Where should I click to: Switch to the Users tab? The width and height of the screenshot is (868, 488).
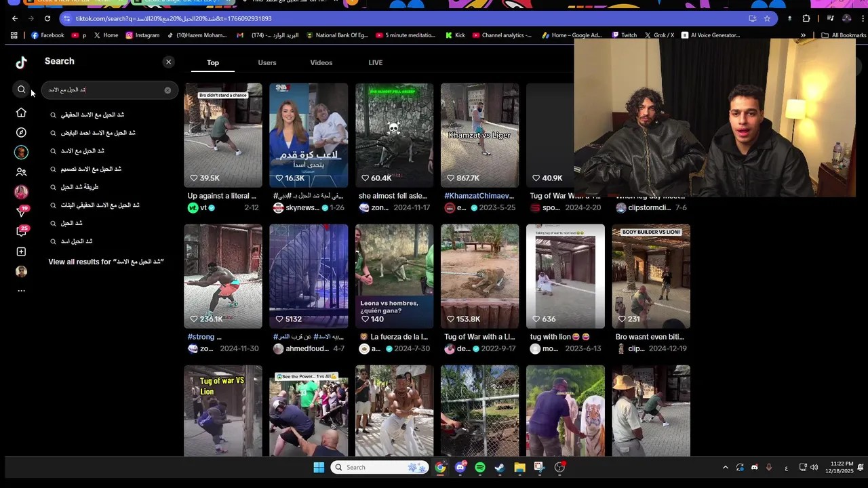pyautogui.click(x=267, y=62)
